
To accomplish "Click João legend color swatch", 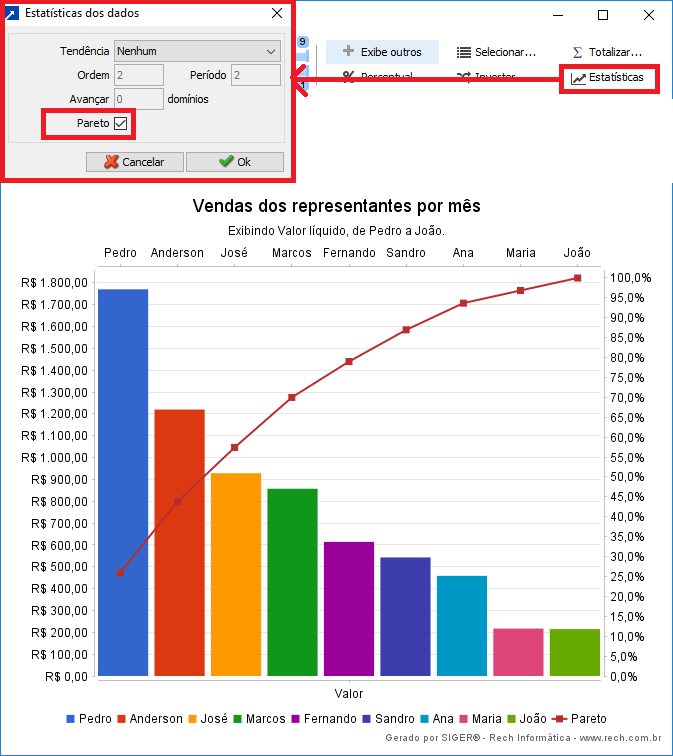I will tap(511, 719).
